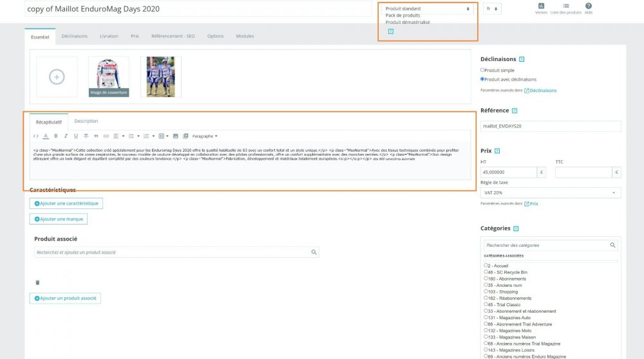
Task: Add a new image with the plus tile
Action: click(57, 77)
